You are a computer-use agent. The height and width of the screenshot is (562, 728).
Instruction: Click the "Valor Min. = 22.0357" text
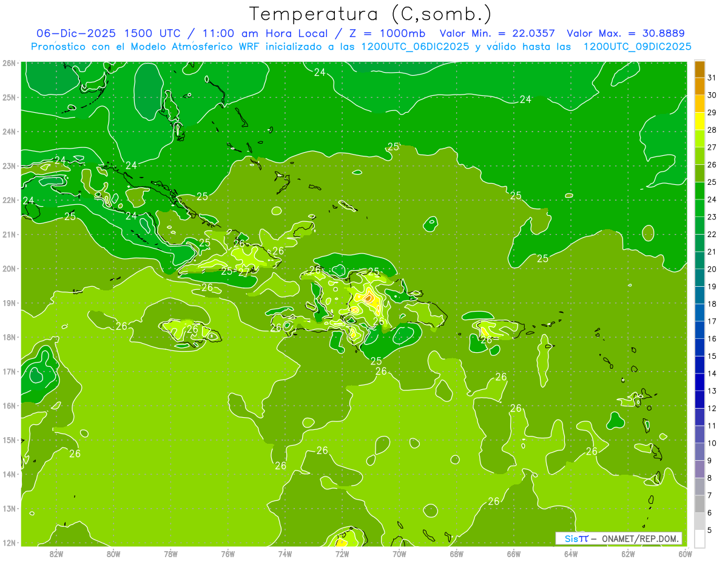click(x=497, y=33)
